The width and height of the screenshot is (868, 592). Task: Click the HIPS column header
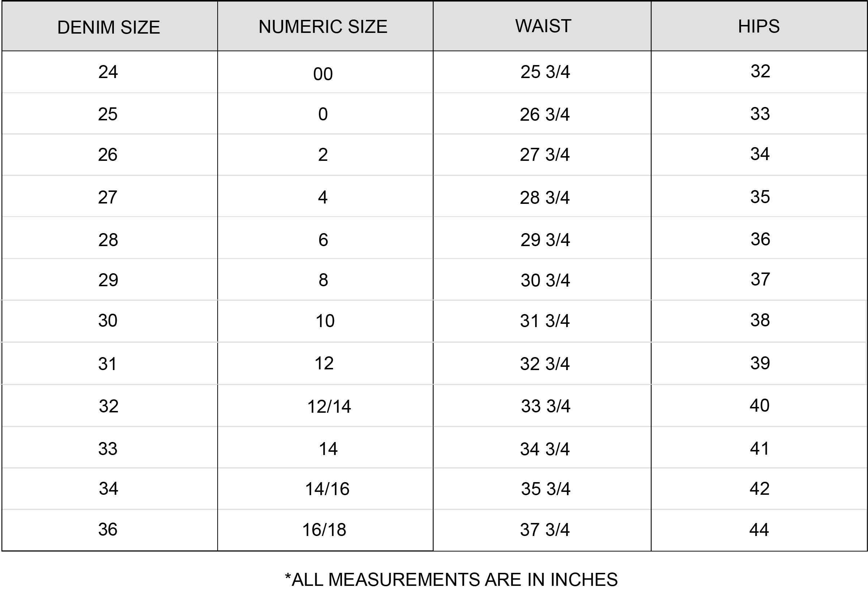point(758,26)
